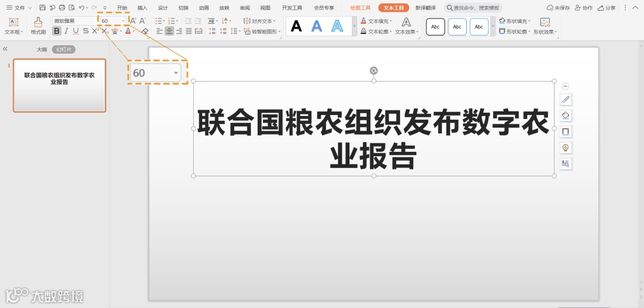The height and width of the screenshot is (308, 644).
Task: Switch to the Insert (插入) tab
Action: point(143,8)
